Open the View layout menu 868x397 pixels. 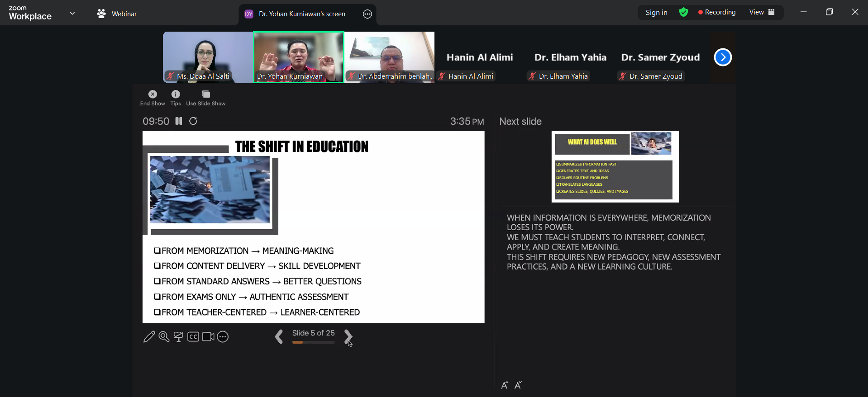tap(762, 12)
